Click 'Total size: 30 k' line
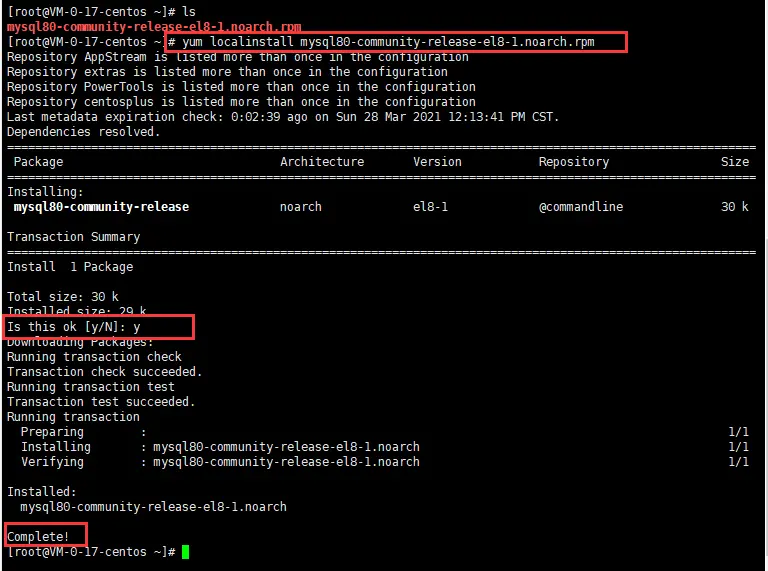Image resolution: width=768 pixels, height=571 pixels. (x=63, y=297)
